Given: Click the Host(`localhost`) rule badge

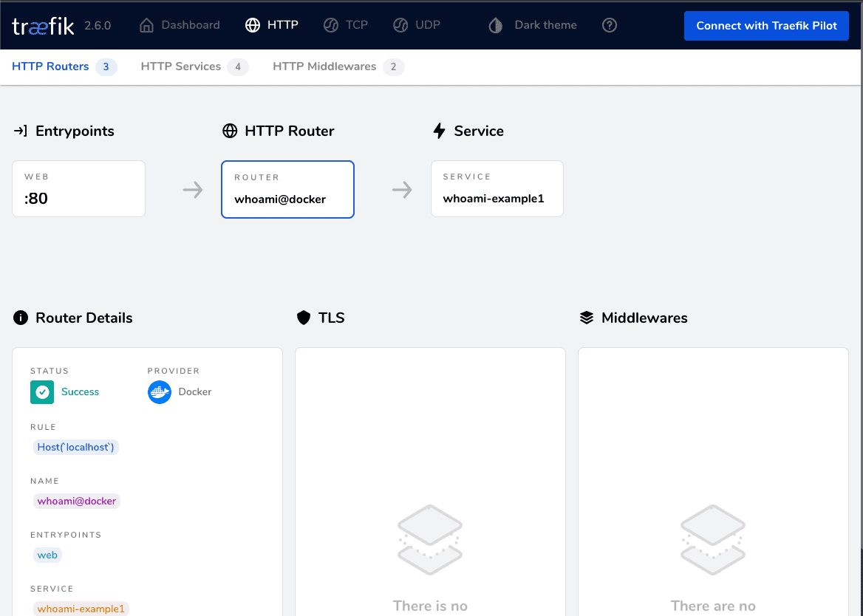Looking at the screenshot, I should coord(75,447).
